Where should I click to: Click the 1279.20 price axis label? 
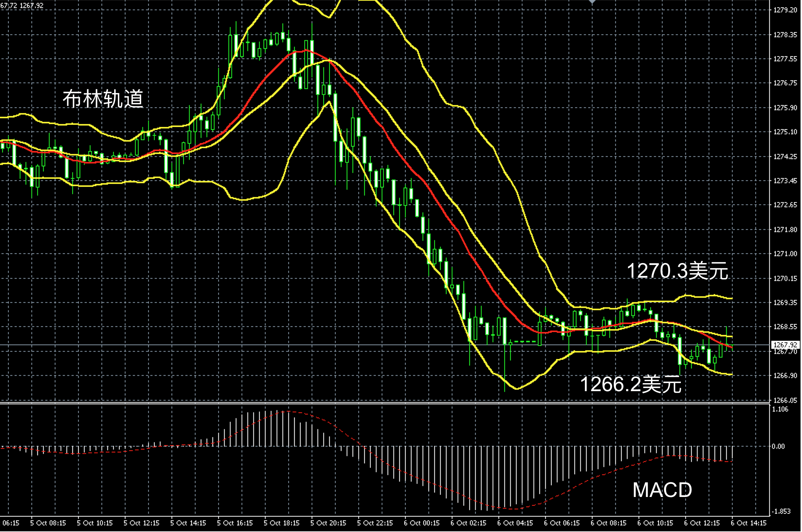click(785, 10)
